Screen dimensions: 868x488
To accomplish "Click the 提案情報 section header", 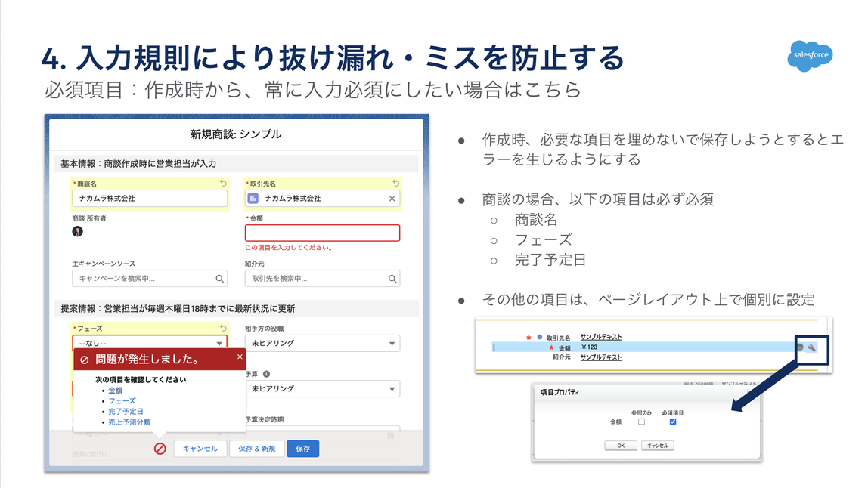I will [237, 309].
